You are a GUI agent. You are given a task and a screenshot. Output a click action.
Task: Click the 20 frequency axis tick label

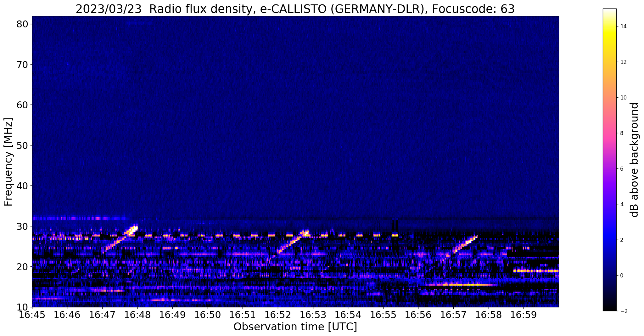point(22,267)
